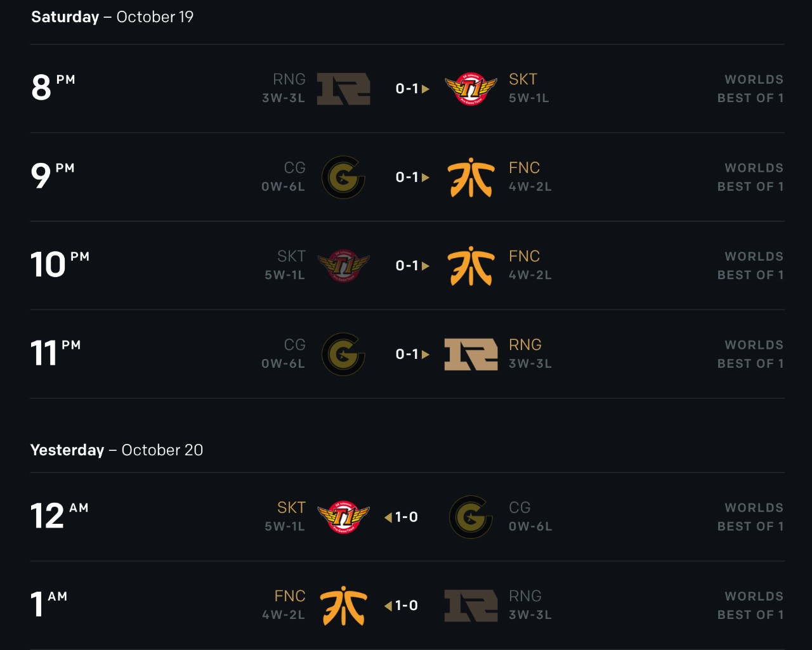Open the Fnatic logo in the 9 PM match
Image resolution: width=812 pixels, height=650 pixels.
click(471, 178)
